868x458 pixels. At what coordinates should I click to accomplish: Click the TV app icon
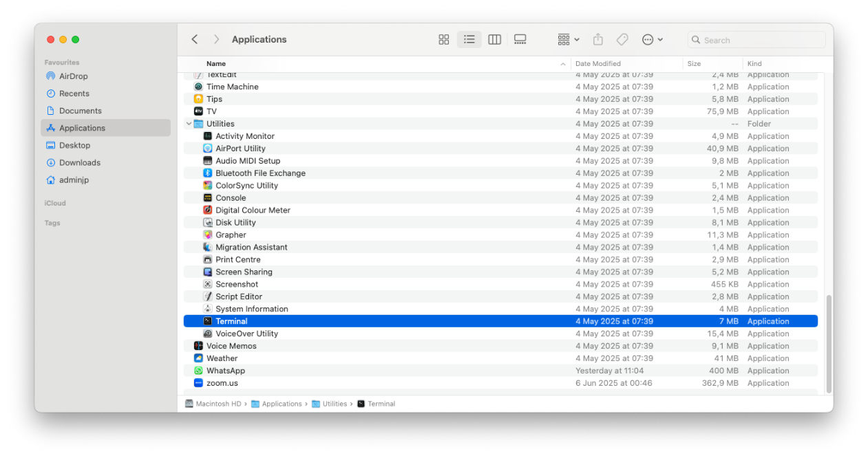tap(198, 111)
